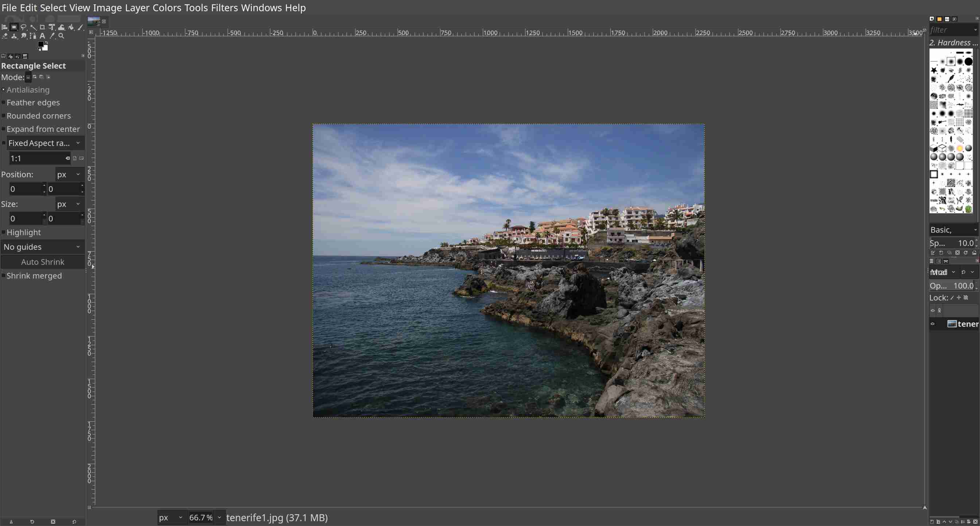Open the zoom level 66.7% dropdown
The height and width of the screenshot is (526, 980).
point(219,518)
